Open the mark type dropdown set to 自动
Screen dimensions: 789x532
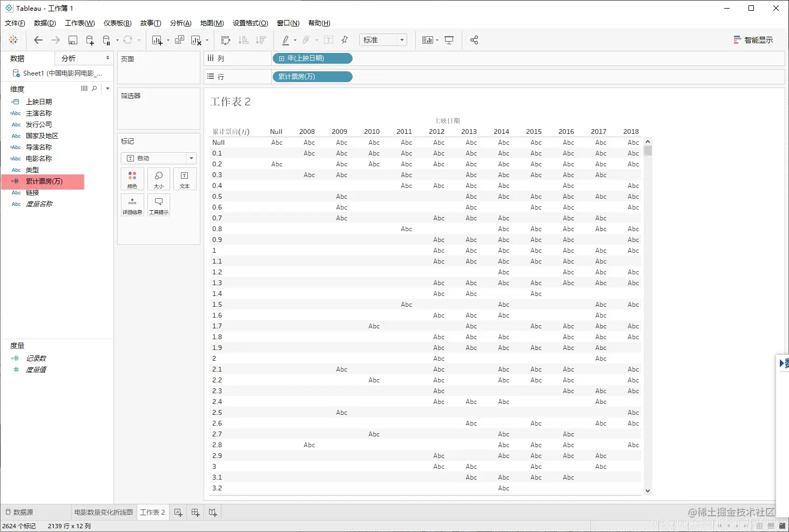click(159, 158)
